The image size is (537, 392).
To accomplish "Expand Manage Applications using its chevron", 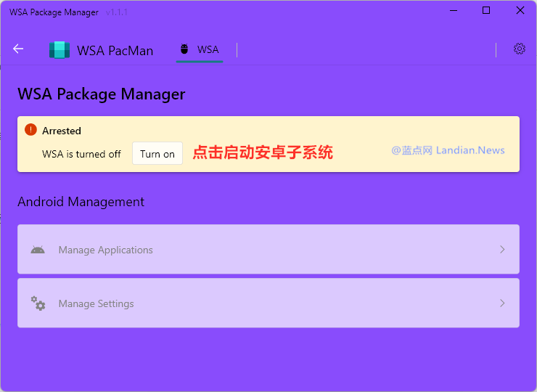I will 502,250.
